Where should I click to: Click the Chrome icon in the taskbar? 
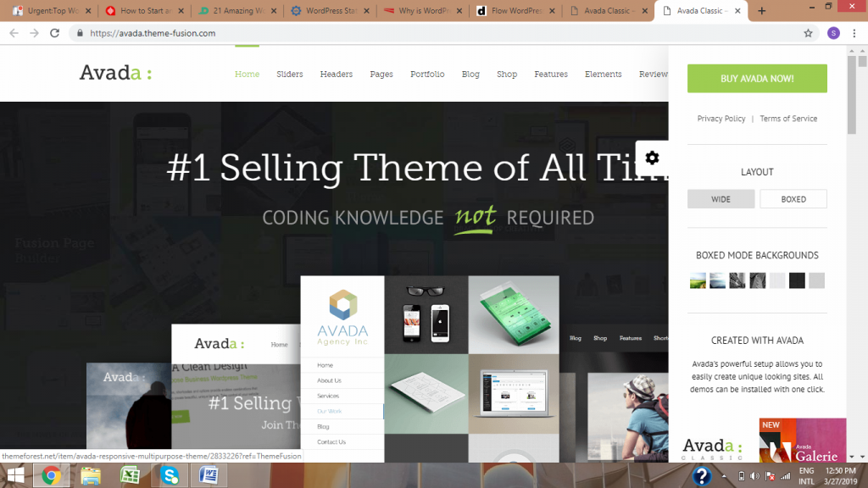[51, 476]
